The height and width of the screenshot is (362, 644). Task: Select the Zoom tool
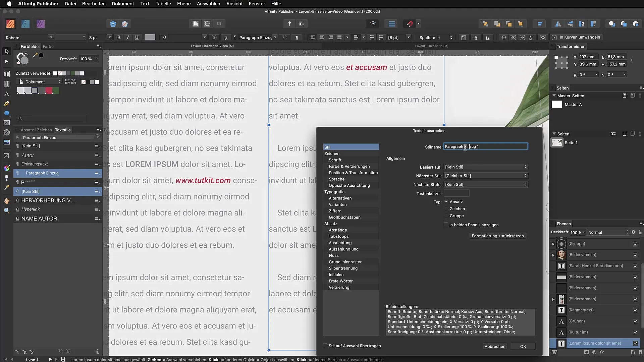[x=7, y=210]
